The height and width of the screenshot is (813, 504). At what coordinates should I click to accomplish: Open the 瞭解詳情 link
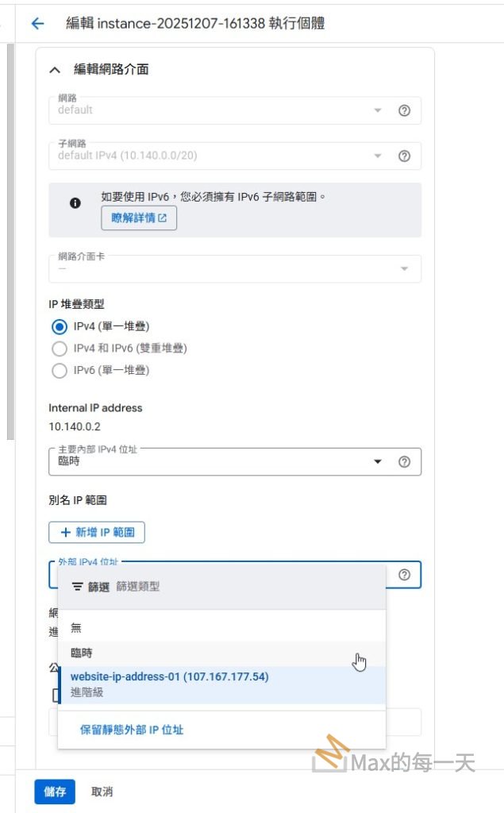point(139,218)
